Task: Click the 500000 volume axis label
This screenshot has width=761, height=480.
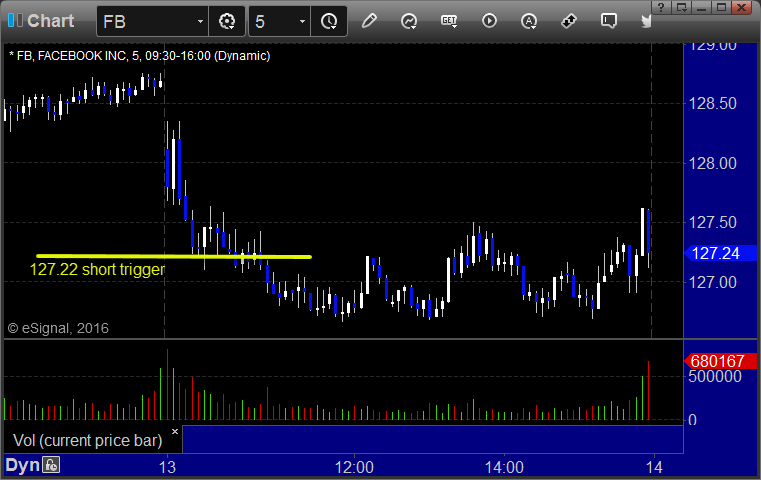Action: pyautogui.click(x=715, y=376)
